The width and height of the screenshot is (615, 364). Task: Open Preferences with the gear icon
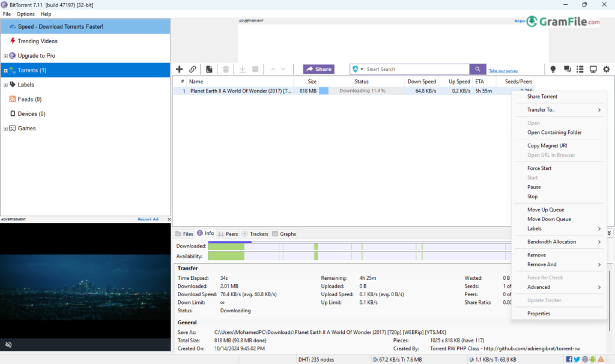pyautogui.click(x=606, y=69)
